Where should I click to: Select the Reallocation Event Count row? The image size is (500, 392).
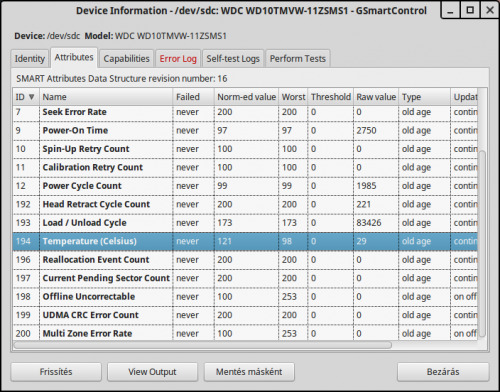coord(245,260)
